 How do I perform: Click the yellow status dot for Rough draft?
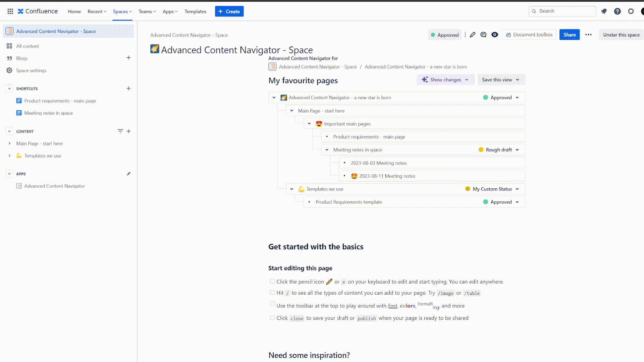coord(481,150)
